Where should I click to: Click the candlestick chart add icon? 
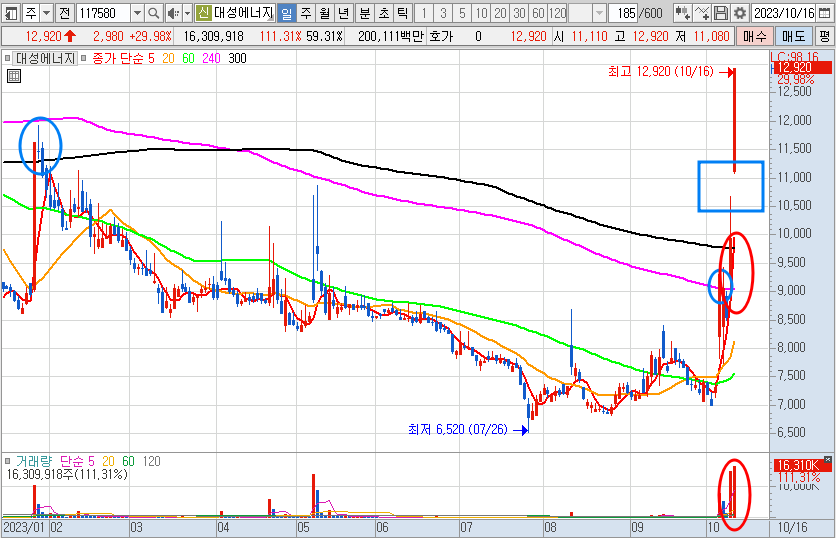coord(682,13)
